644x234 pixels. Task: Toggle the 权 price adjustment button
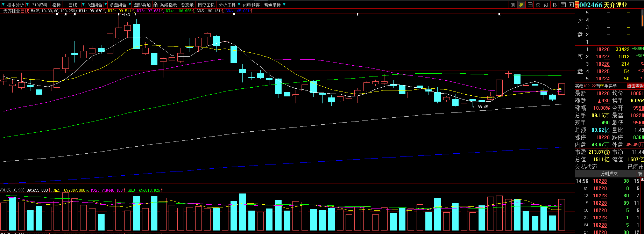pyautogui.click(x=538, y=5)
